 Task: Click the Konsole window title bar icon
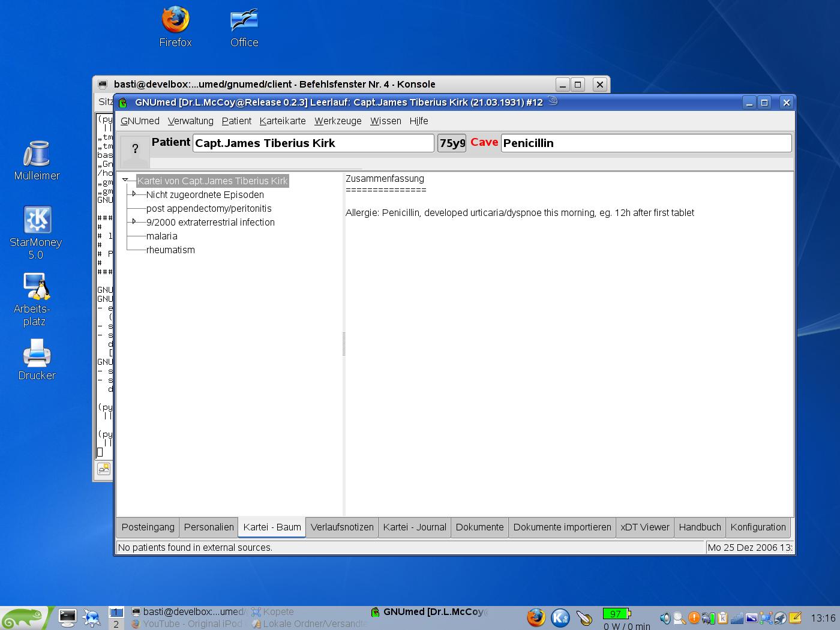[x=103, y=85]
